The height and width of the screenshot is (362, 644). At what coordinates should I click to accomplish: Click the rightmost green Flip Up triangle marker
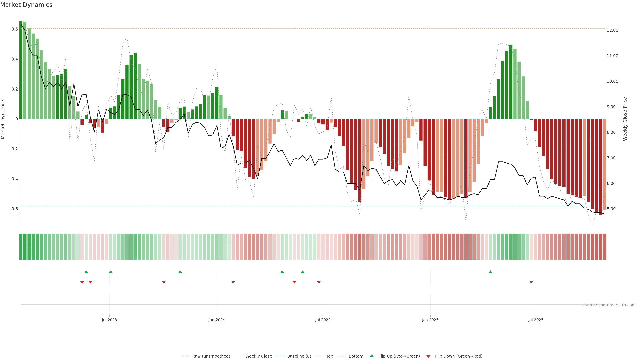pos(490,272)
